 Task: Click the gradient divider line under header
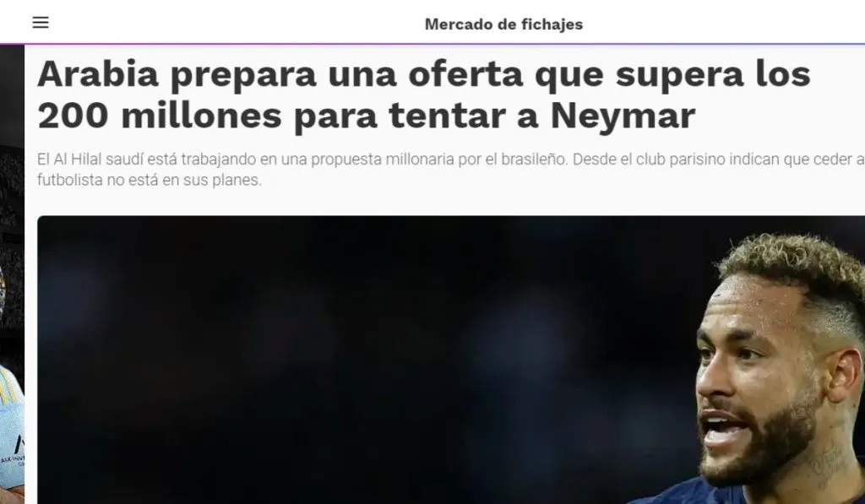point(432,44)
